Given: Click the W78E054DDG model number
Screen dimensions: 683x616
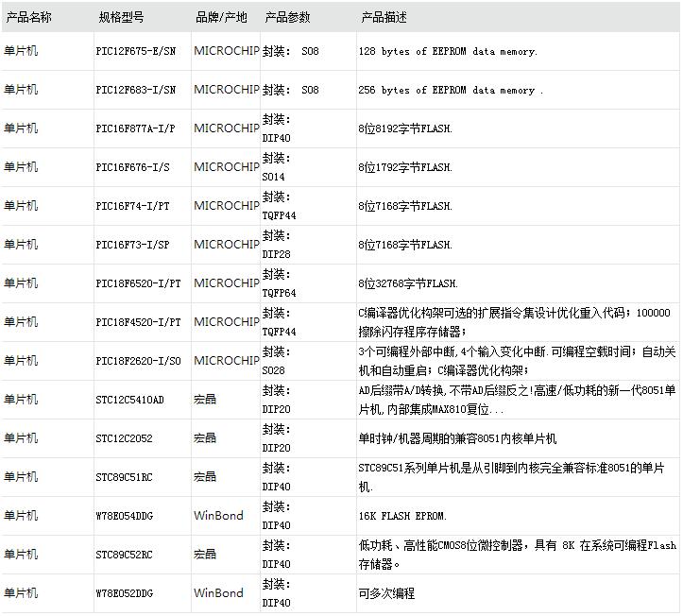Looking at the screenshot, I should point(126,516).
